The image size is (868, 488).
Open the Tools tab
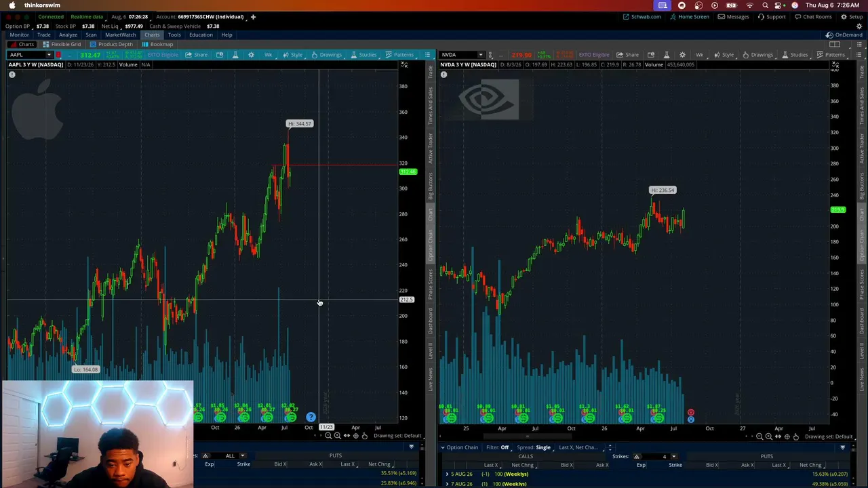pyautogui.click(x=174, y=35)
